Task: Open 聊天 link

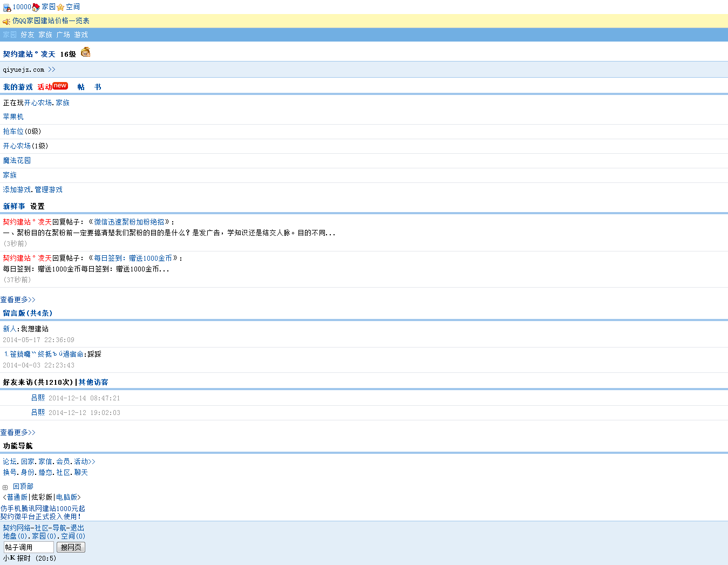Action: (x=81, y=473)
